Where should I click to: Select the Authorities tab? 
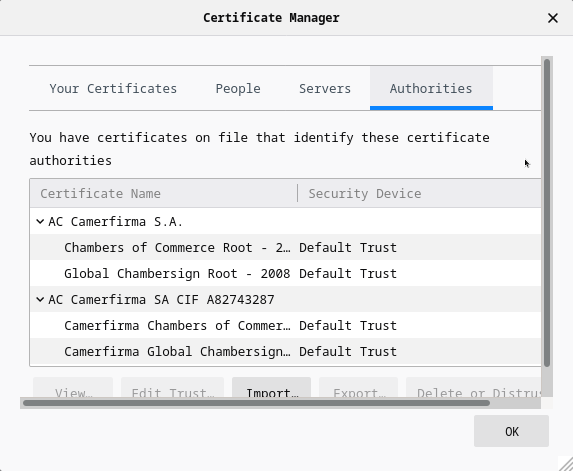pos(431,88)
